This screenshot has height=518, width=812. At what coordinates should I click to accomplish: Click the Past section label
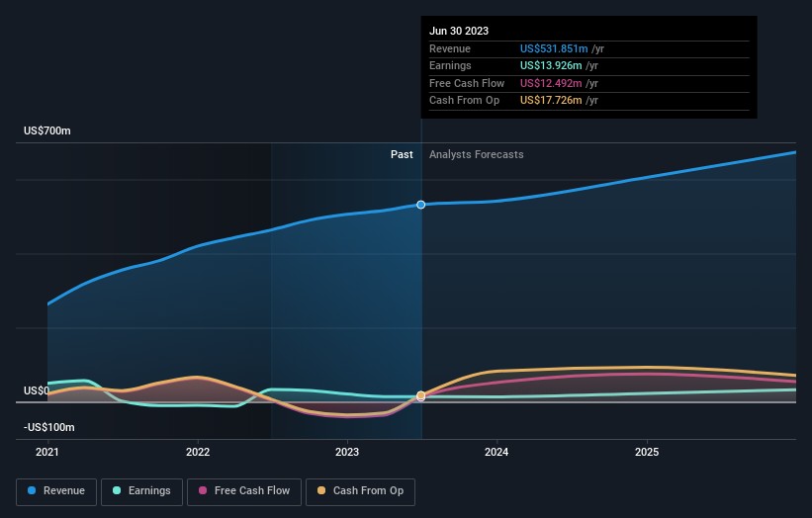(x=402, y=155)
